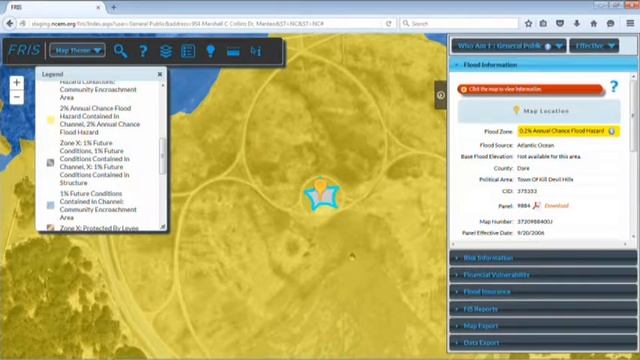Open the Map Theme dropdown
This screenshot has width=640, height=360.
(x=77, y=51)
